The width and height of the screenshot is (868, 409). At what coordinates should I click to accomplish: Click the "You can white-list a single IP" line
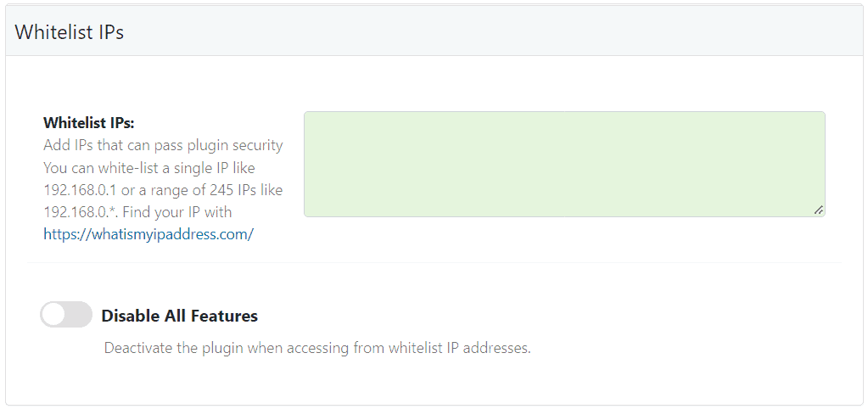pos(148,167)
